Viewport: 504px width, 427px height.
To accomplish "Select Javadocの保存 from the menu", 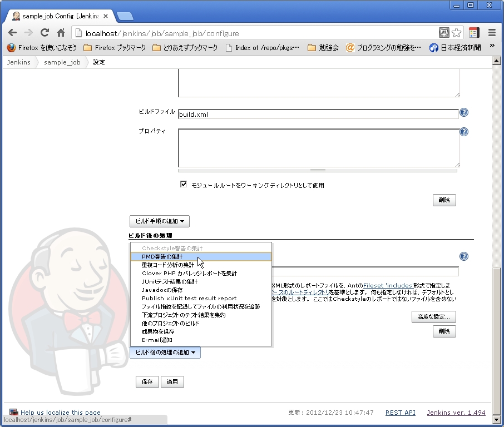I will [201, 290].
